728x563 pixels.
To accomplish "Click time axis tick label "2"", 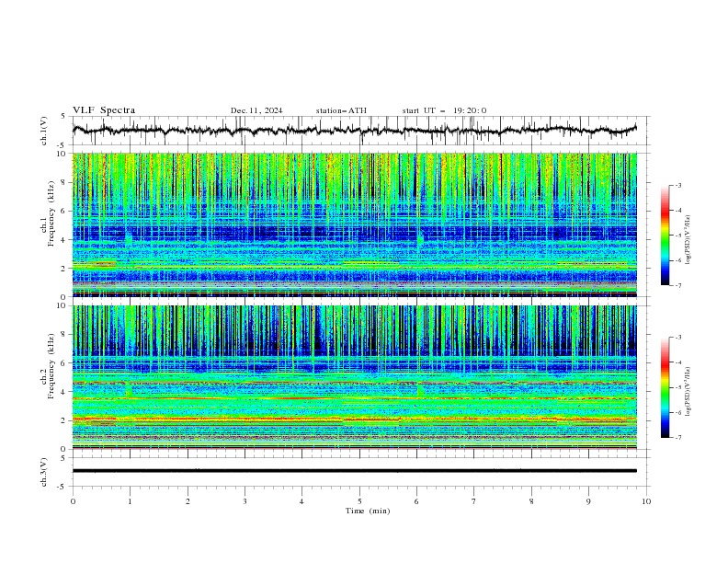I will 188,501.
